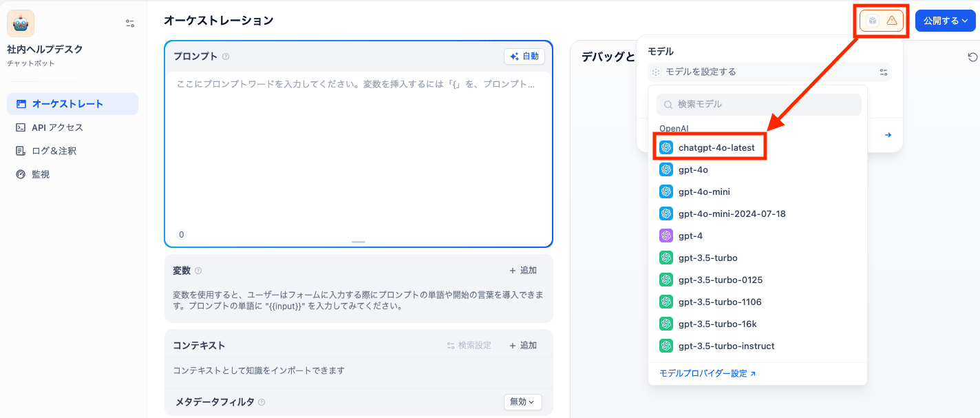The height and width of the screenshot is (418, 980).
Task: Click the 社内ヘルプデスク app name
Action: pyautogui.click(x=45, y=50)
